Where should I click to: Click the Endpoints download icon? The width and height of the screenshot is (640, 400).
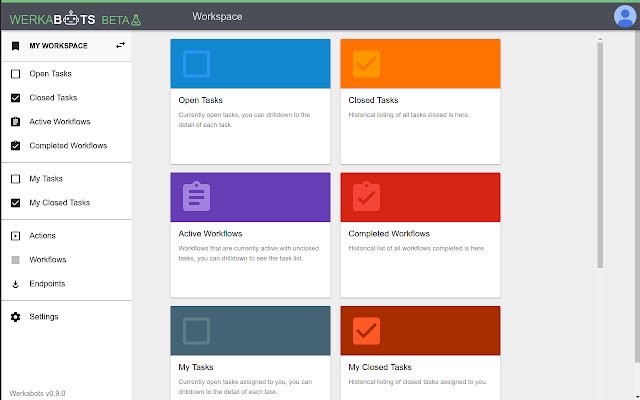coord(16,284)
